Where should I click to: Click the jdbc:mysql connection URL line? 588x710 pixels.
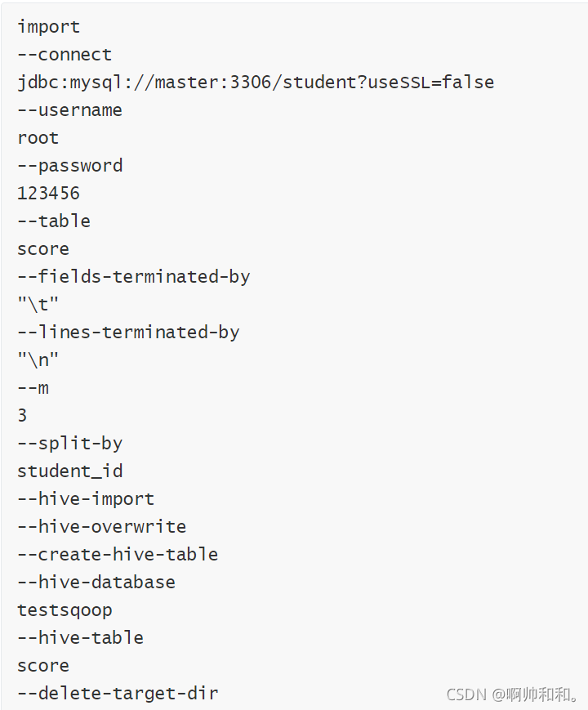[x=256, y=83]
